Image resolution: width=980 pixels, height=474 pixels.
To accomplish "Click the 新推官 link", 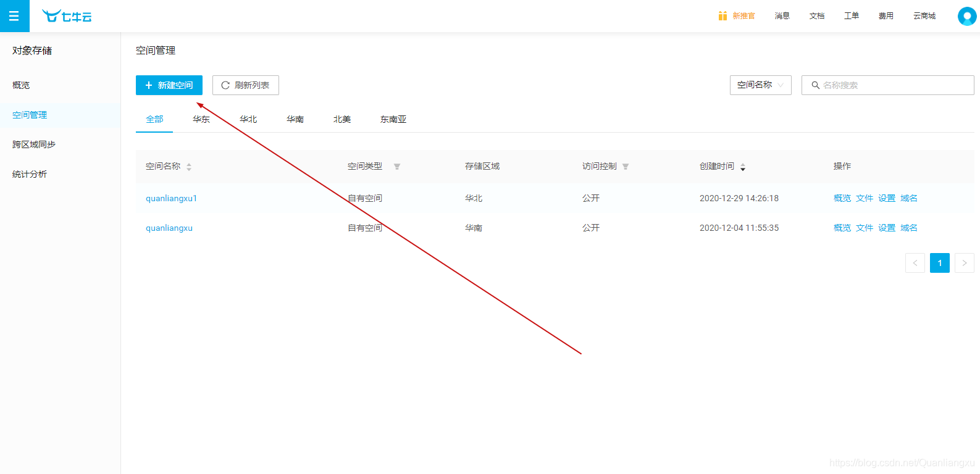I will tap(743, 16).
